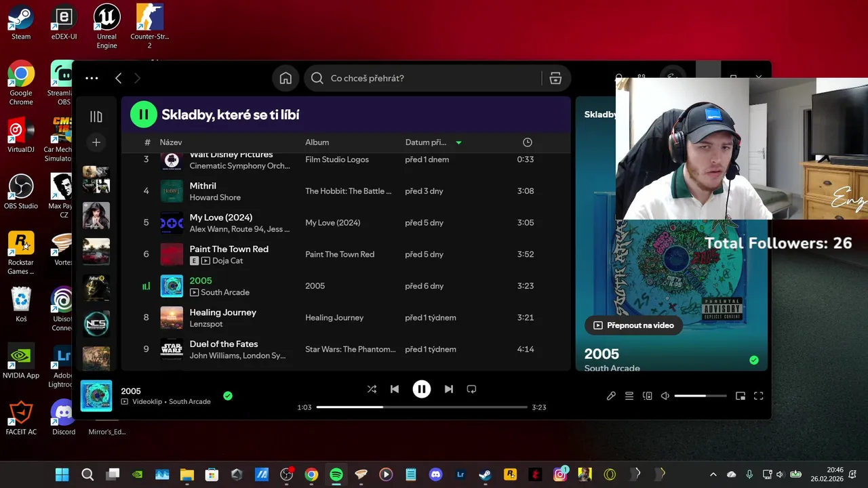
Task: Adjust the volume slider
Action: pos(701,396)
